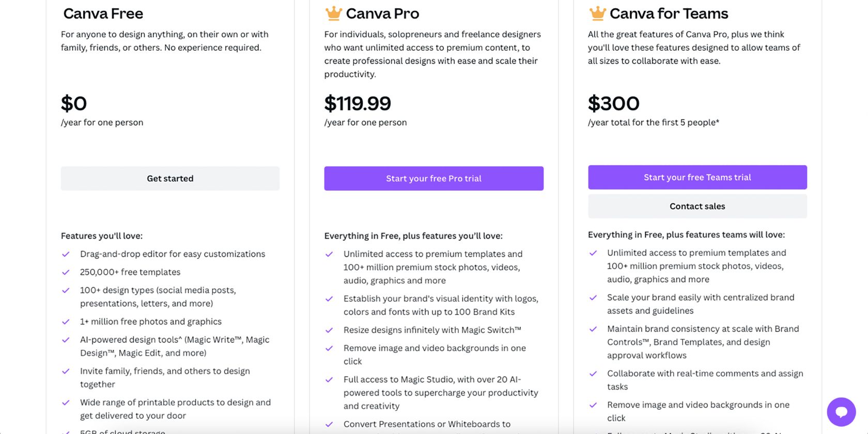Click the crown icon beside Canva Pro
The height and width of the screenshot is (434, 868).
pos(333,13)
